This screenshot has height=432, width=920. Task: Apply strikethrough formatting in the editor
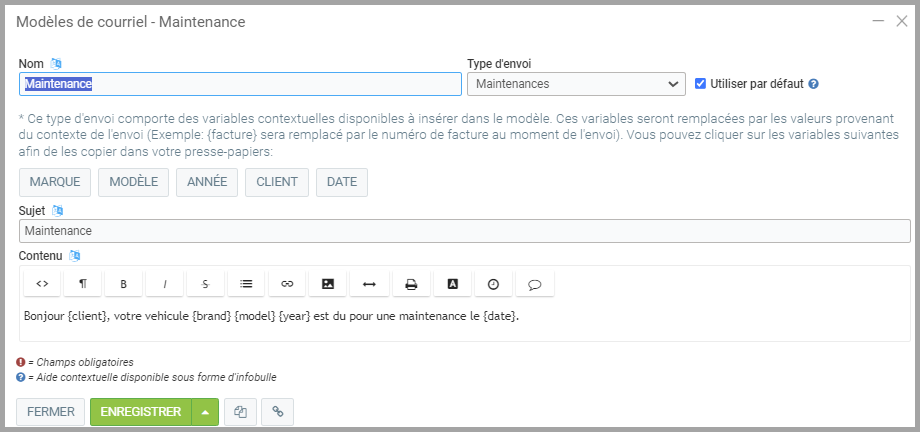tap(205, 284)
